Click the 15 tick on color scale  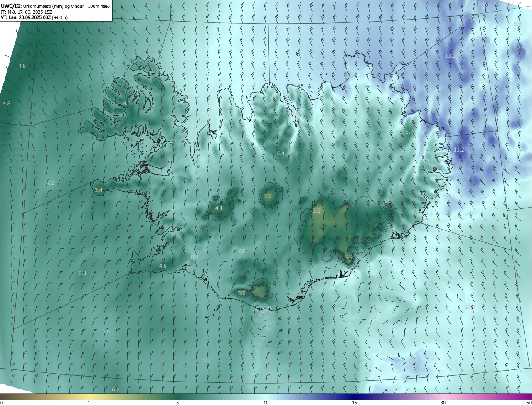pos(355,403)
